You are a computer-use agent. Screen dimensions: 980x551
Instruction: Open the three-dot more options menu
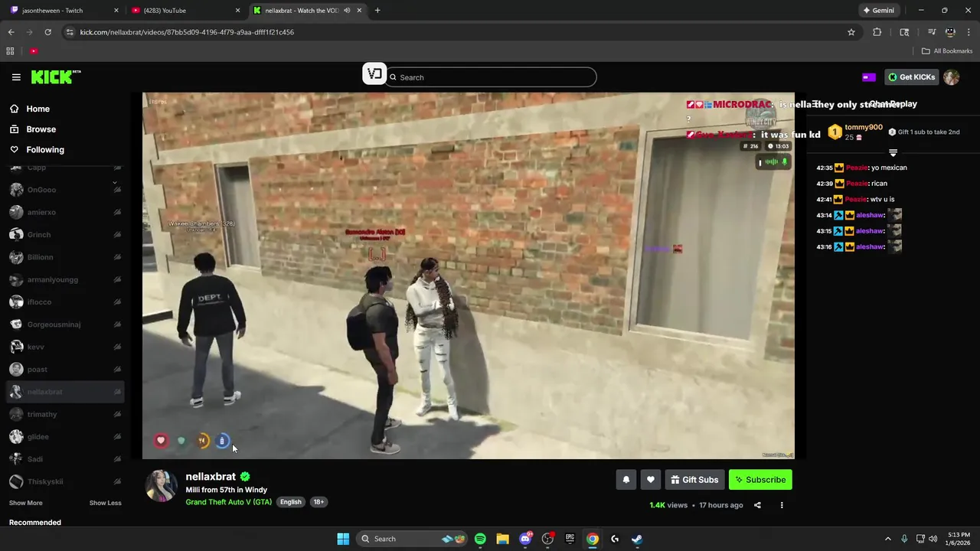pos(782,505)
